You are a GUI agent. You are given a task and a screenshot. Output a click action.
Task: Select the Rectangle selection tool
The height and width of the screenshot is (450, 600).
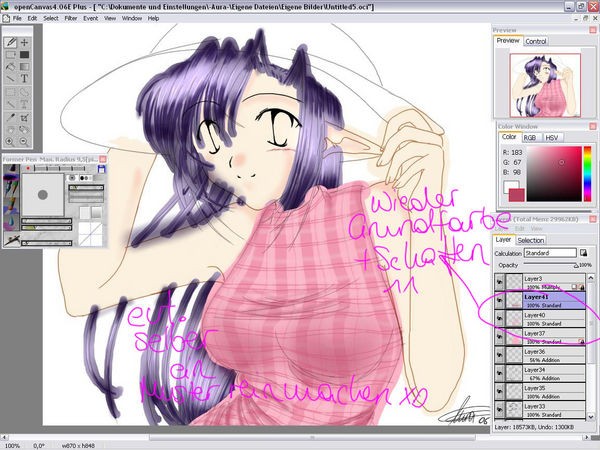(10, 91)
